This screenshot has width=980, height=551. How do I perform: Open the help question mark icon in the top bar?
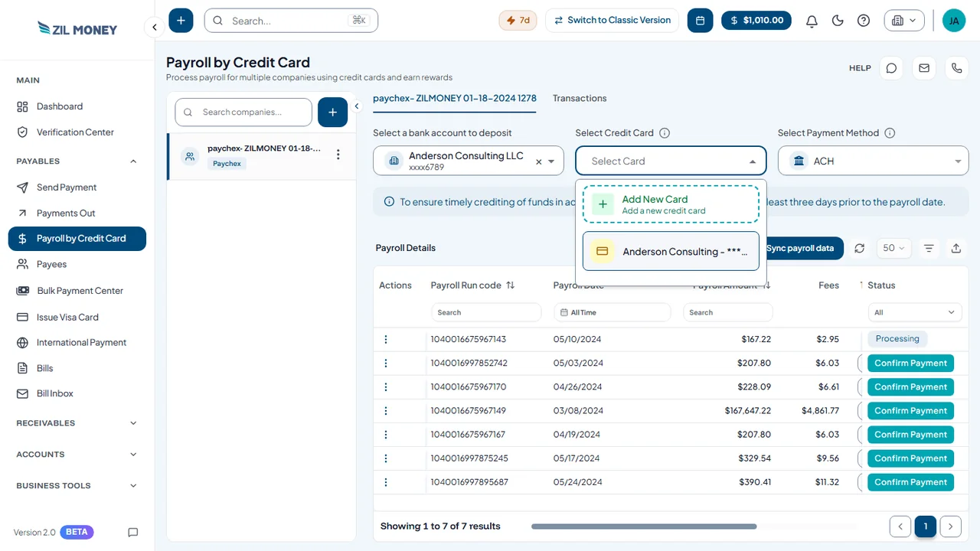coord(864,21)
